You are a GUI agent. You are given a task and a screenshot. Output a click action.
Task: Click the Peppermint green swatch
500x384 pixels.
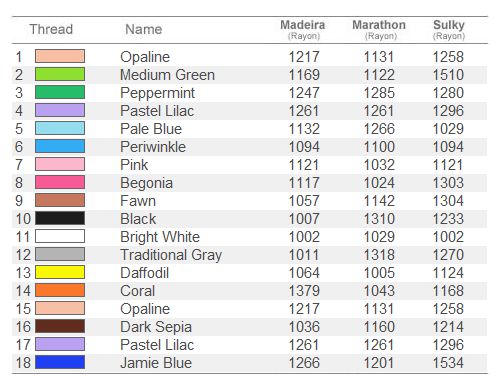pos(60,92)
